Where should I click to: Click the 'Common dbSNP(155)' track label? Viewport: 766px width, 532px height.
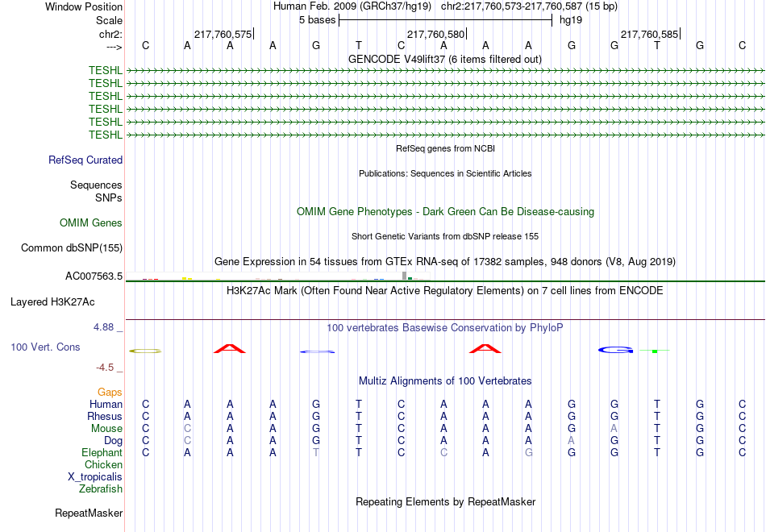(72, 247)
